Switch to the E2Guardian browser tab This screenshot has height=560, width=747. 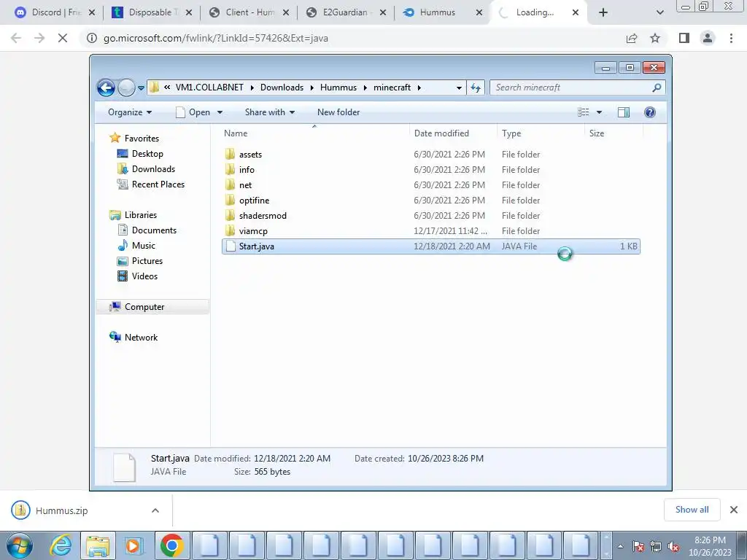[x=345, y=12]
